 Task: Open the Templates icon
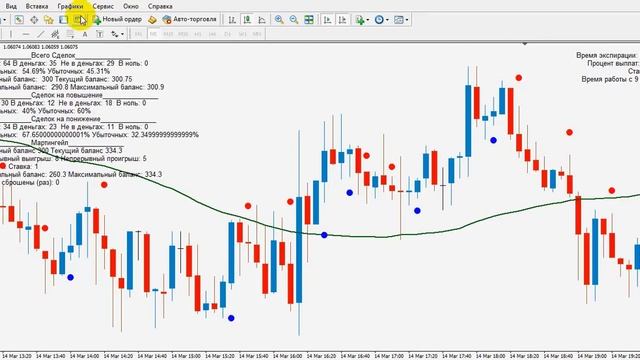399,20
